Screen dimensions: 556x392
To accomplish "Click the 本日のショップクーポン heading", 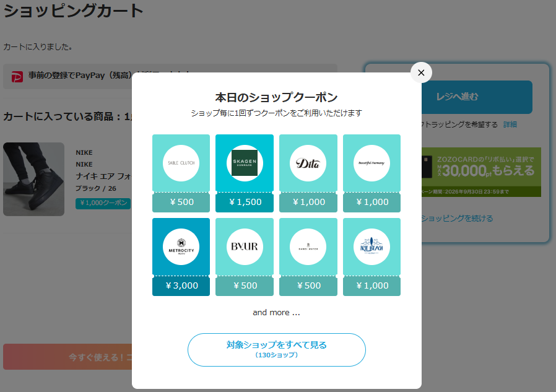I will (x=276, y=97).
